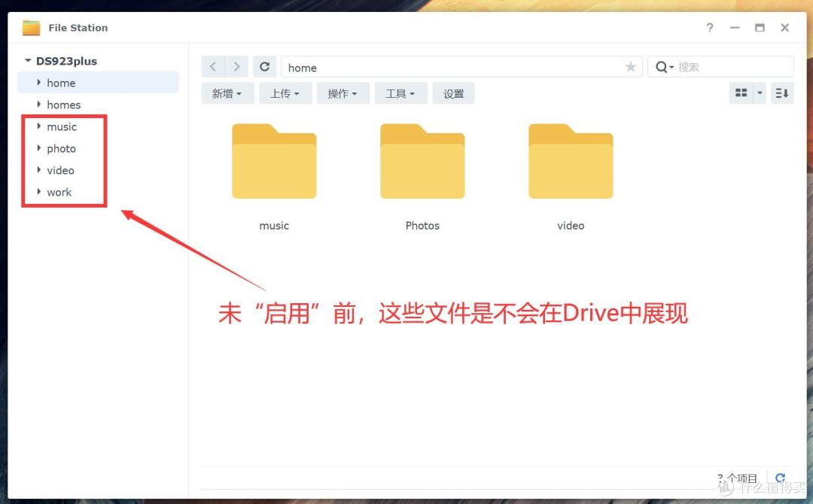Select the video folder thumbnail
813x504 pixels.
coord(571,161)
